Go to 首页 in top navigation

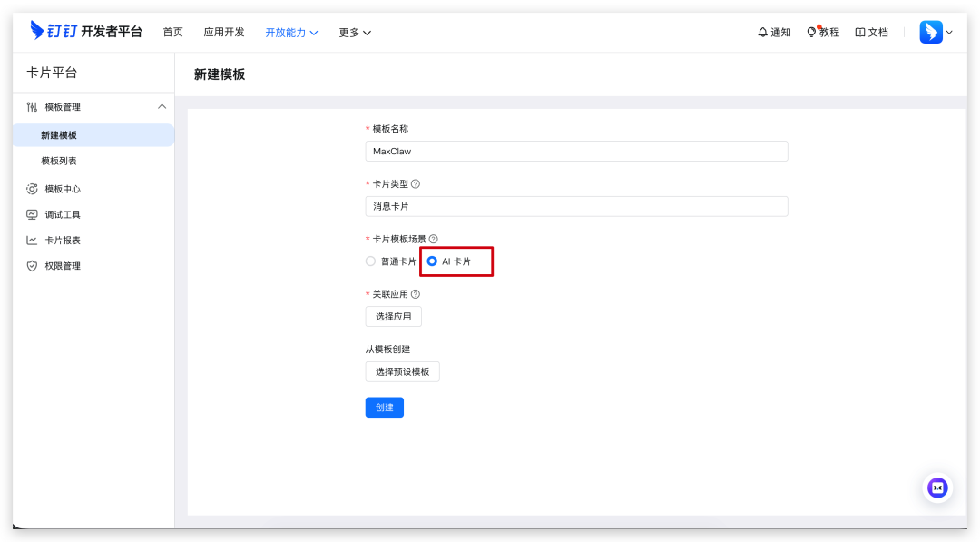tap(172, 32)
